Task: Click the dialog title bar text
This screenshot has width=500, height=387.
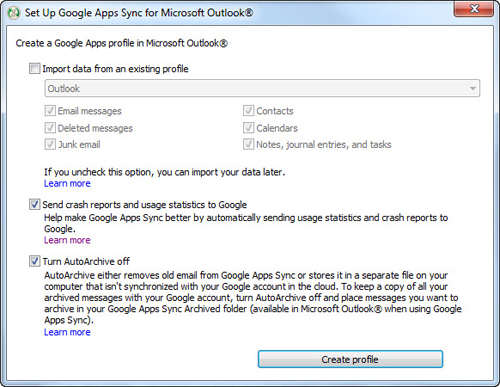Action: pyautogui.click(x=139, y=13)
